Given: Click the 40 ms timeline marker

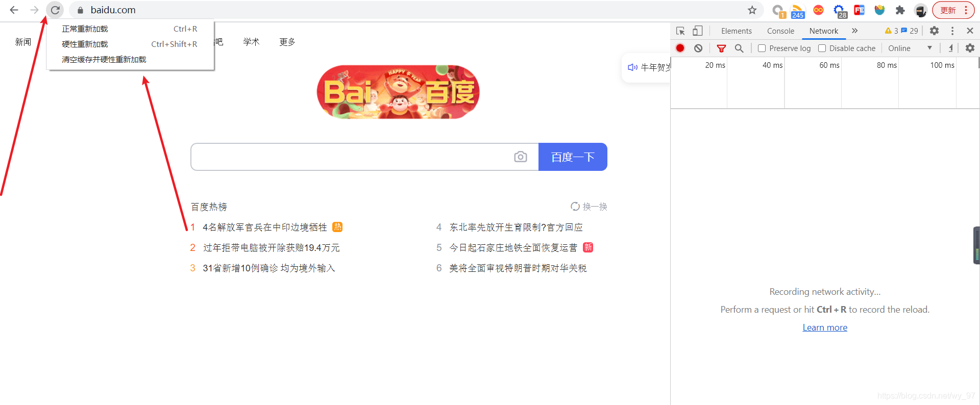Looking at the screenshot, I should [772, 65].
